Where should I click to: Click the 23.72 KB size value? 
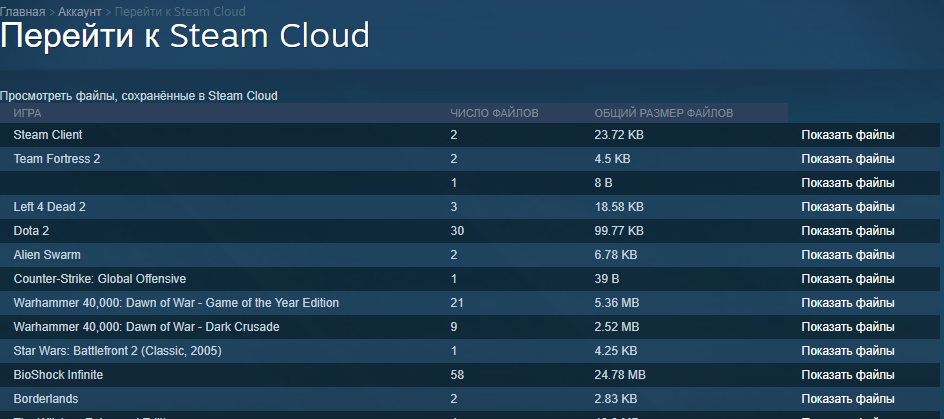[619, 135]
